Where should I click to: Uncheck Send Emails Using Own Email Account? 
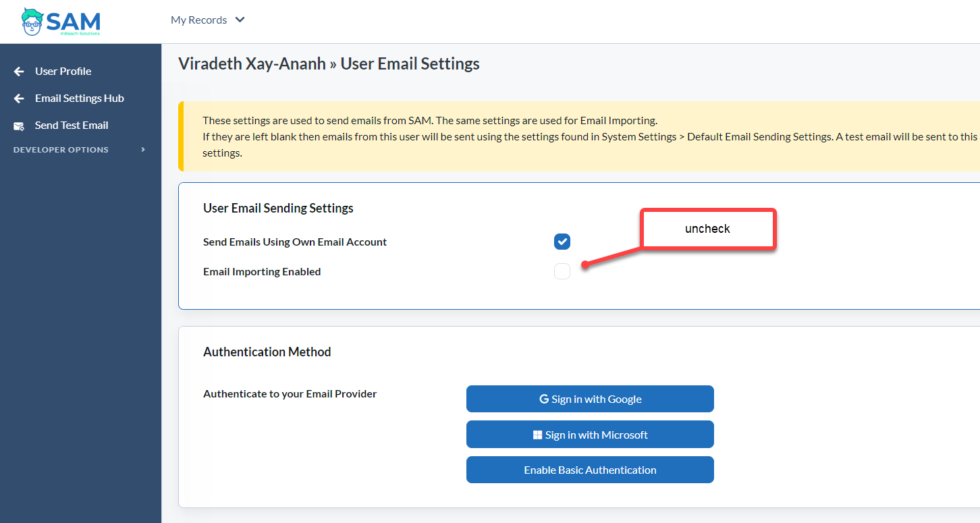tap(562, 242)
